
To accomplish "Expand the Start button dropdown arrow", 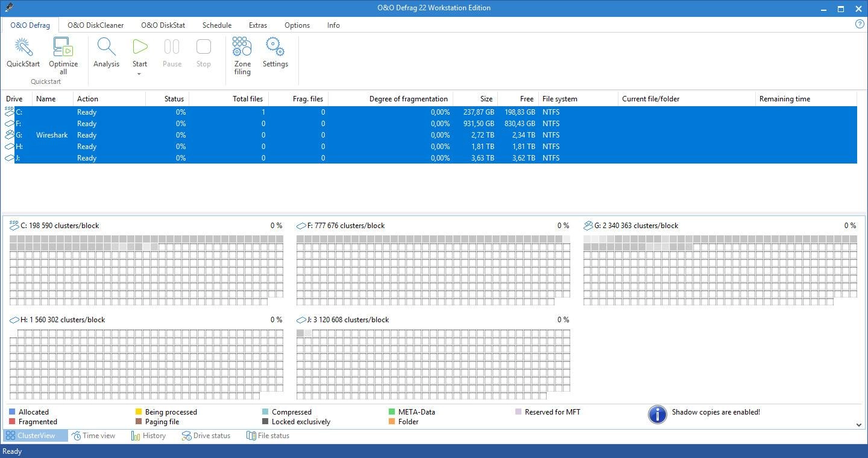I will click(x=139, y=74).
